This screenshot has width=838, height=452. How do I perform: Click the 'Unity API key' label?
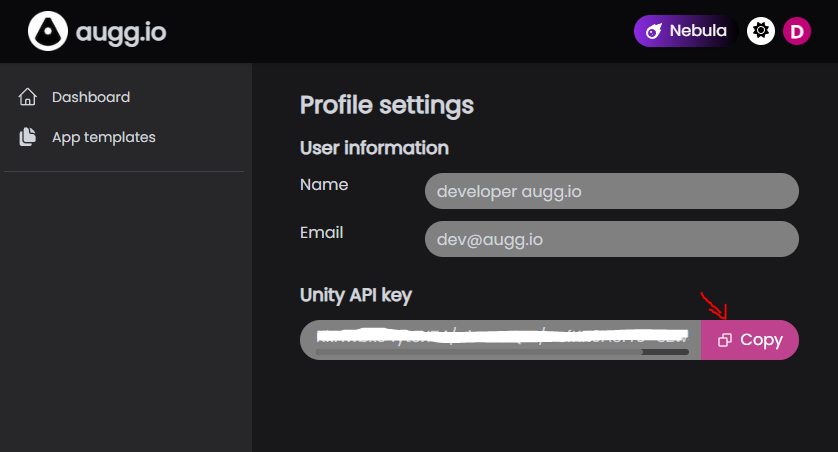click(355, 295)
